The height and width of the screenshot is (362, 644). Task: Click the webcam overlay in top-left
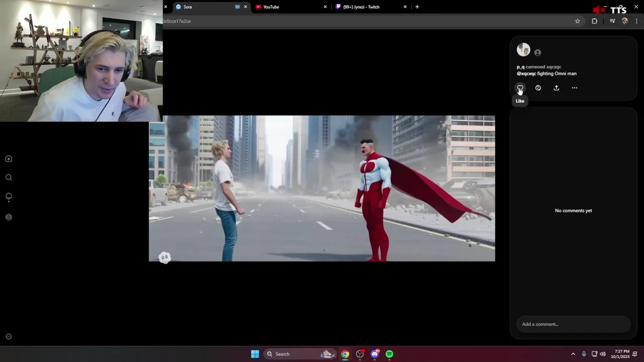click(x=81, y=61)
